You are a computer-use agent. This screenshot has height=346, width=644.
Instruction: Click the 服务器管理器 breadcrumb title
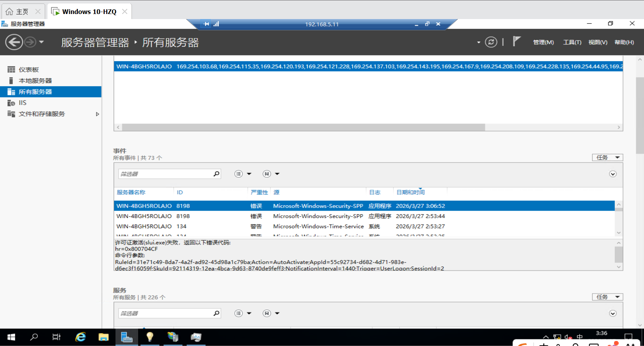(x=95, y=42)
